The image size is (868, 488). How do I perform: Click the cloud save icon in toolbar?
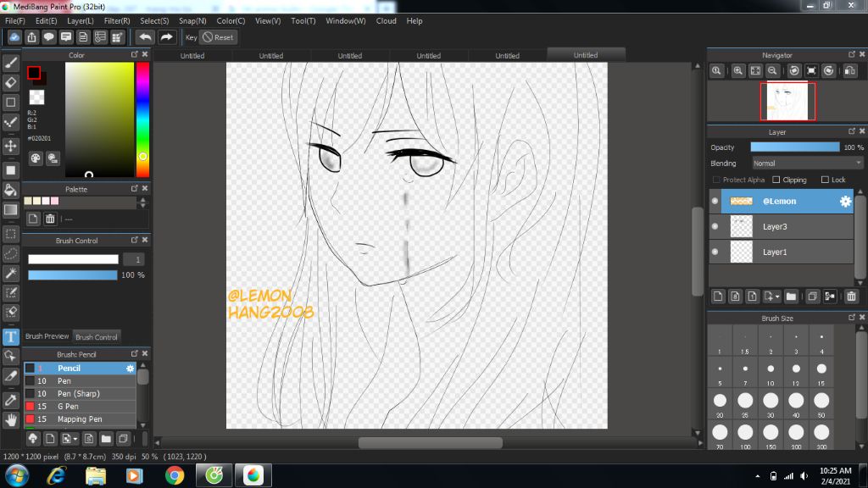(14, 37)
